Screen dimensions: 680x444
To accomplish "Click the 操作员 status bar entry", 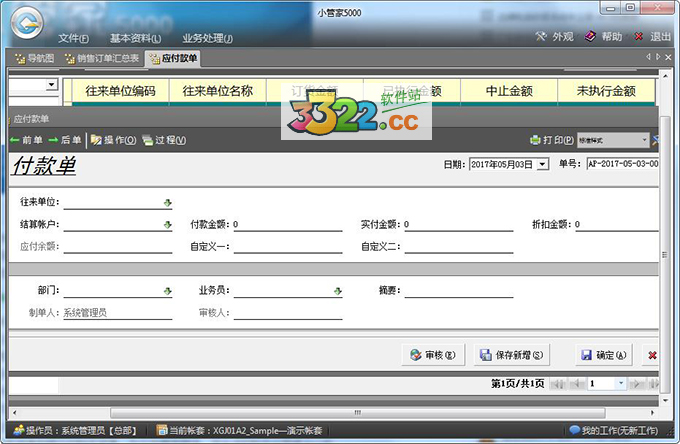I will (x=75, y=431).
